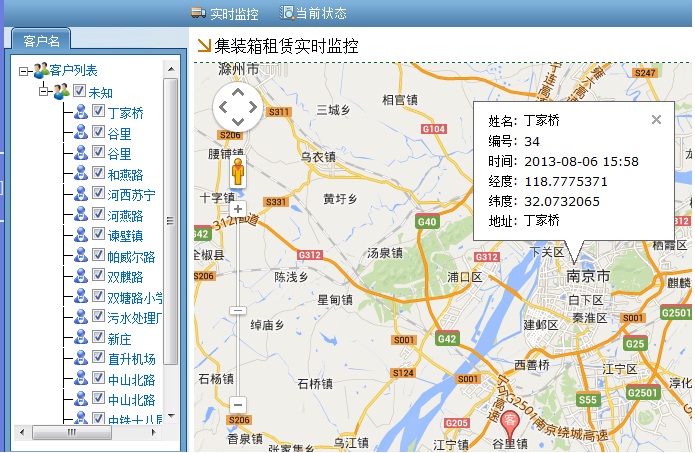
Task: Select the 帕威尔路 tree entry
Action: pyautogui.click(x=131, y=257)
